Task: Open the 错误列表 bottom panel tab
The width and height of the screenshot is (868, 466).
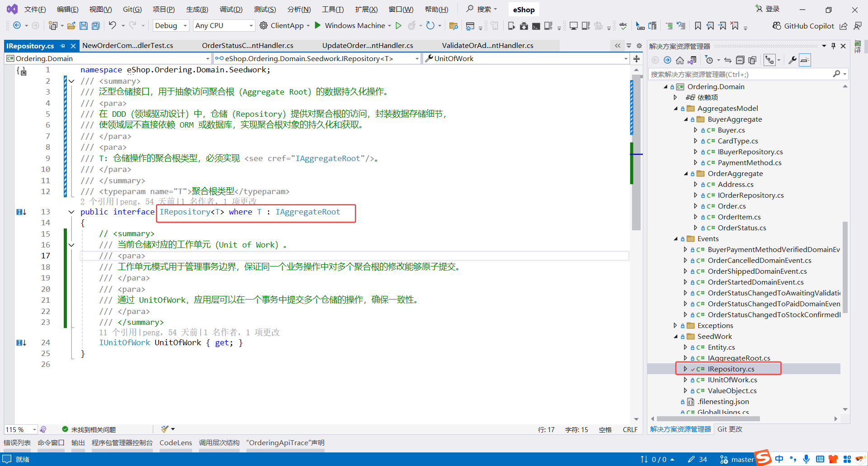Action: point(17,442)
